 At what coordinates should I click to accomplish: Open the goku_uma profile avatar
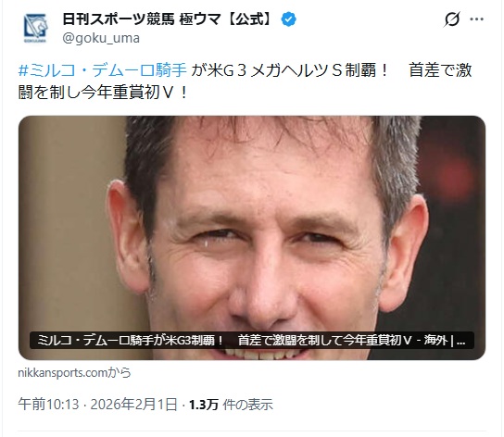pos(35,28)
